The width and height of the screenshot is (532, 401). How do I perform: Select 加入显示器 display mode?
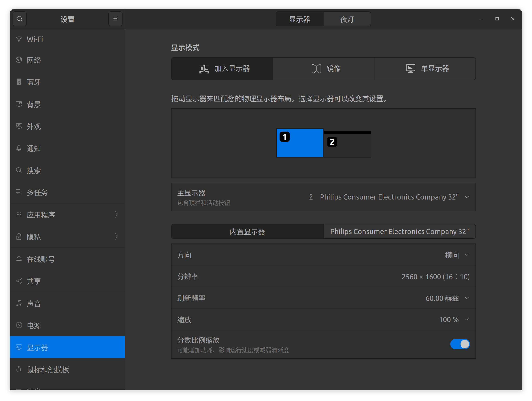tap(222, 69)
